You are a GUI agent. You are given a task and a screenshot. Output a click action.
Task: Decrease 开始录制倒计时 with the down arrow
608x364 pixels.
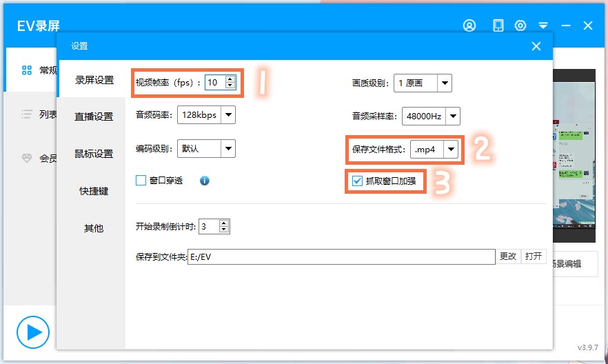pyautogui.click(x=224, y=230)
